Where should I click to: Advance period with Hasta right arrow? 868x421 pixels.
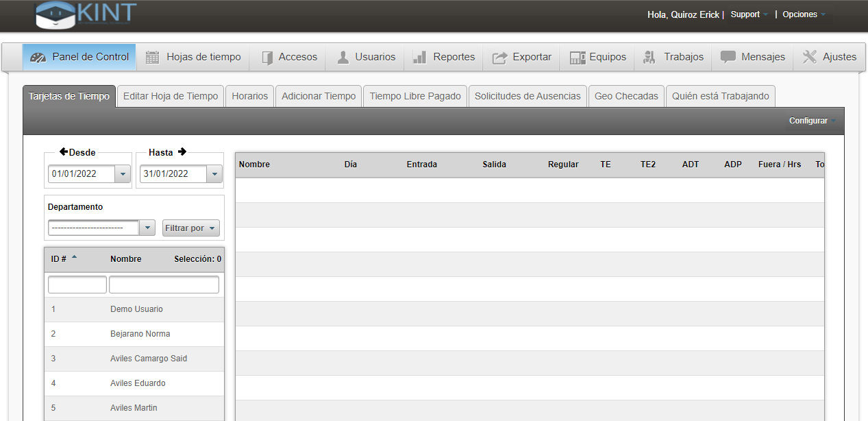[182, 152]
